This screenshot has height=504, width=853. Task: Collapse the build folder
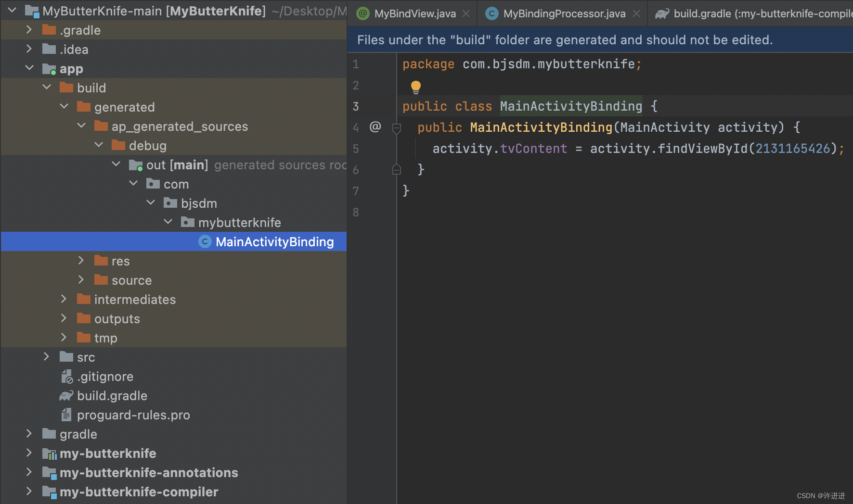(47, 87)
